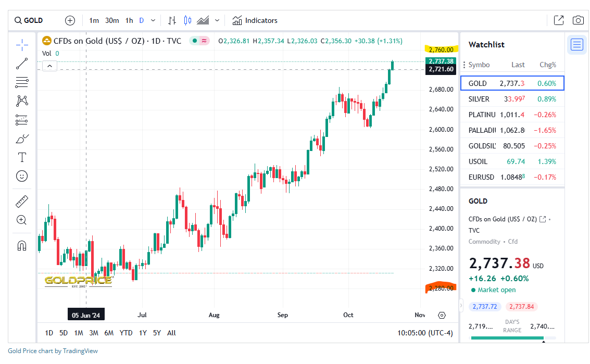The height and width of the screenshot is (364, 590).
Task: Select GOLD in the watchlist
Action: tap(512, 83)
